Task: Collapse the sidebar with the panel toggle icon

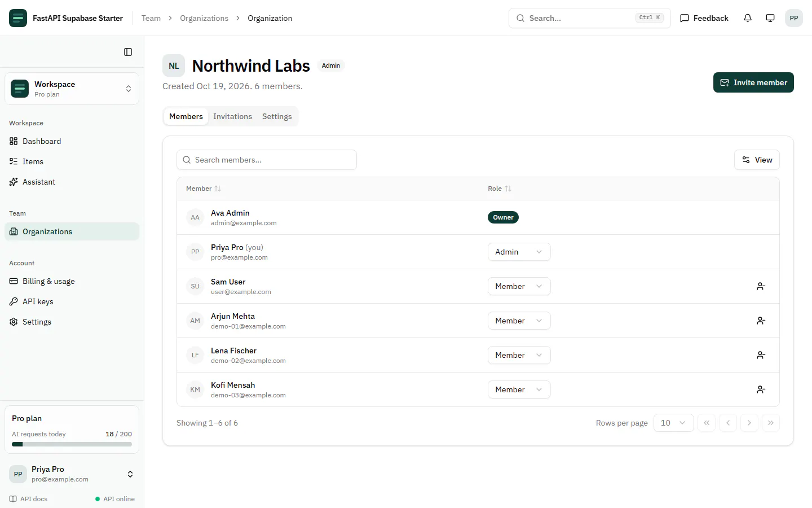Action: click(x=128, y=52)
